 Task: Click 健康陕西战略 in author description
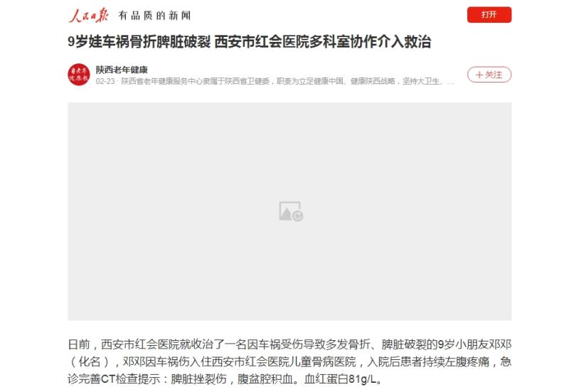pyautogui.click(x=372, y=81)
